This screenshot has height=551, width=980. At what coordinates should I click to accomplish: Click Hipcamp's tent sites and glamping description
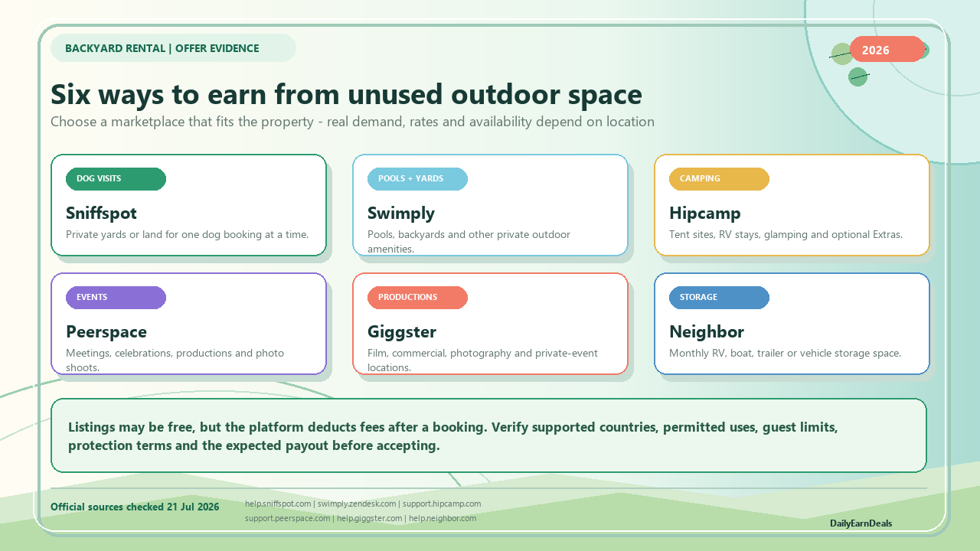[x=786, y=235]
